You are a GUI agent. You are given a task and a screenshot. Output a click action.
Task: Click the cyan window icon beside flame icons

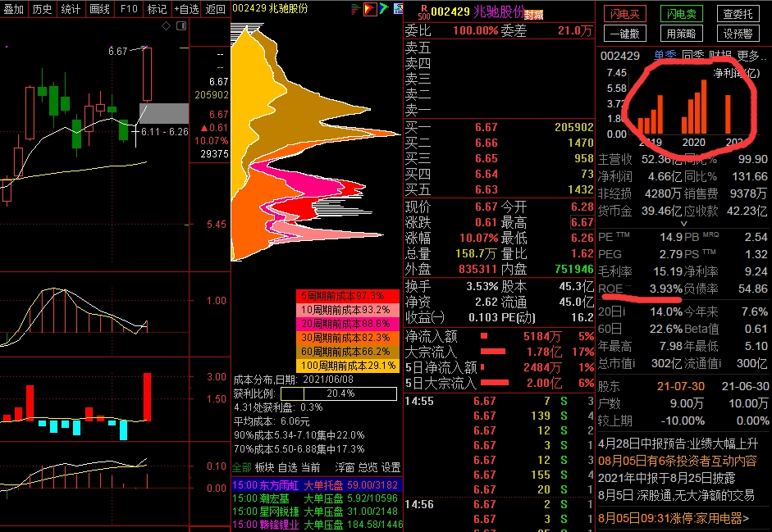click(399, 9)
